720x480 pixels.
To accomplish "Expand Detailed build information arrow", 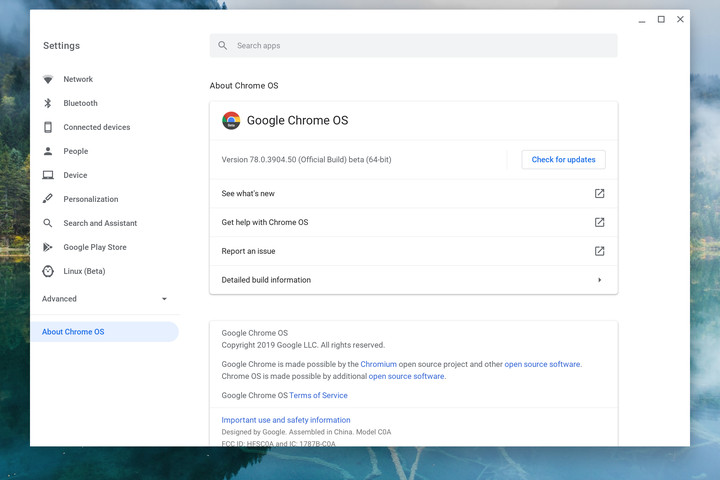I will [599, 280].
